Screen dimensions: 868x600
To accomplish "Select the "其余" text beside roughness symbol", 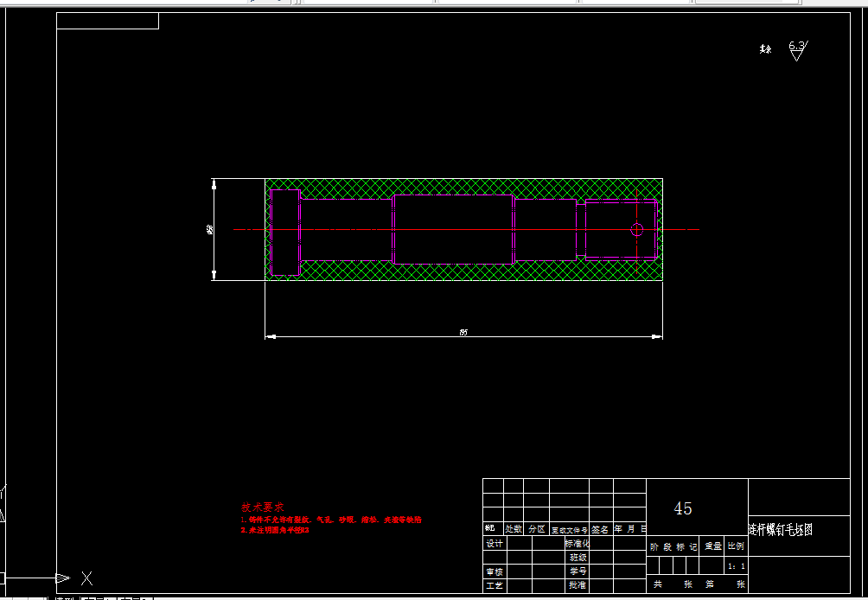I will click(x=766, y=49).
